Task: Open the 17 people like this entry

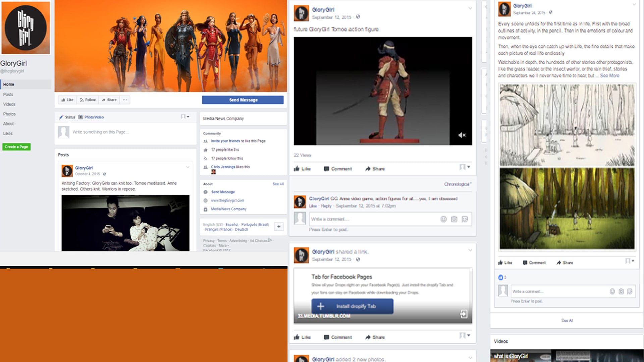Action: (225, 150)
